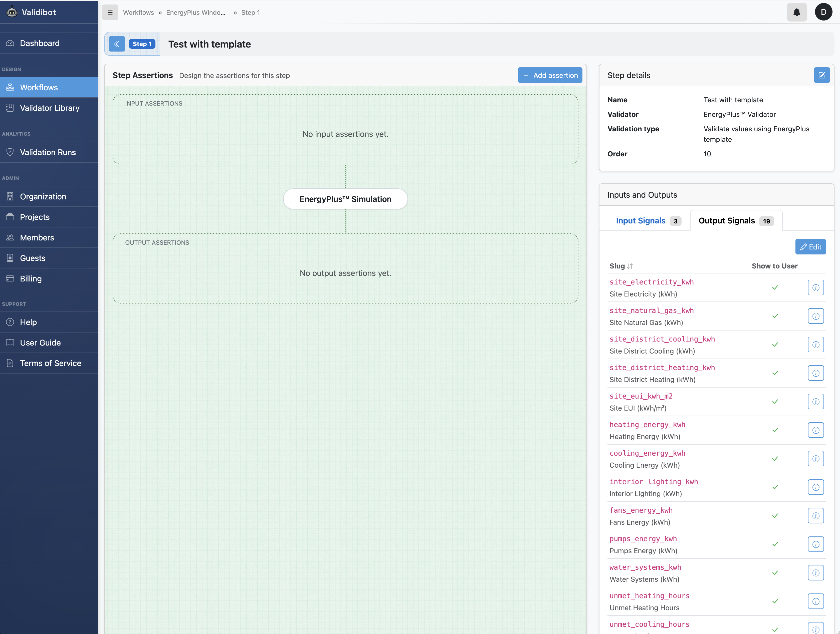The width and height of the screenshot is (840, 634).
Task: Click the Workflows breadcrumb link
Action: tap(138, 13)
